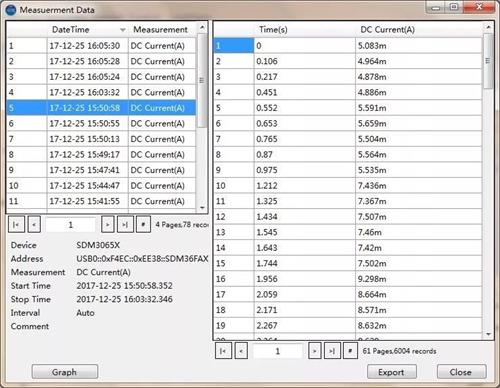
Task: Click the Measurement column header
Action: 162,30
